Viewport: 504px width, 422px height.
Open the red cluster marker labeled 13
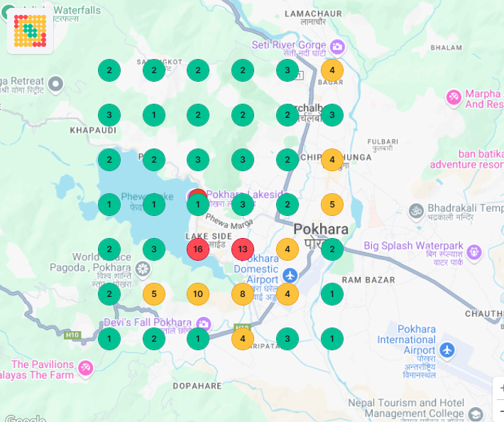[x=243, y=249]
